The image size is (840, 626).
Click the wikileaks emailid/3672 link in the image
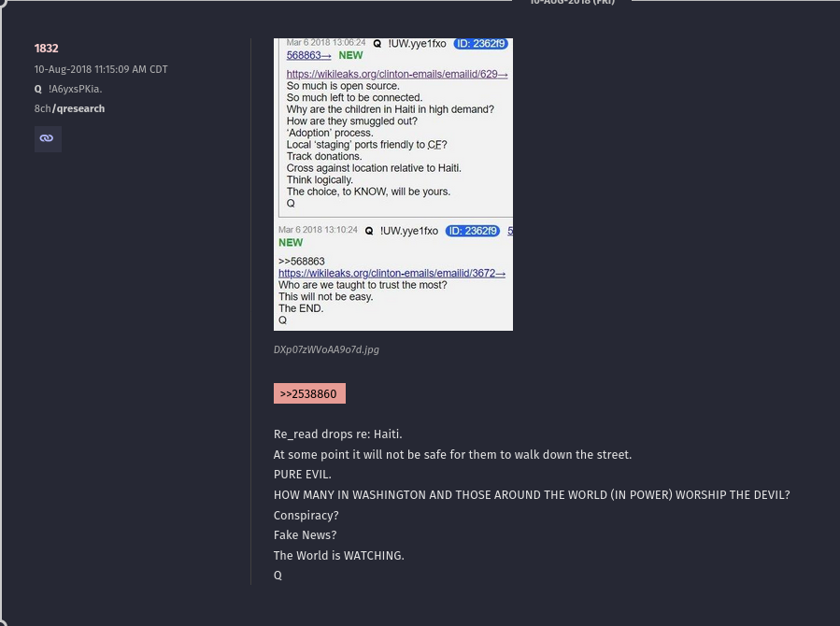(392, 273)
